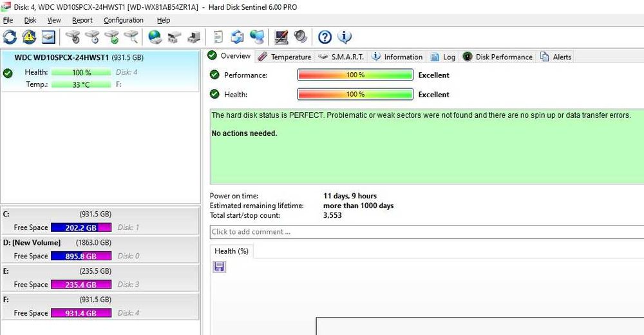Viewport: 644px width, 335px height.
Task: Select the WDC WD10SPCX-24HWST1 disk entry
Action: (100, 71)
